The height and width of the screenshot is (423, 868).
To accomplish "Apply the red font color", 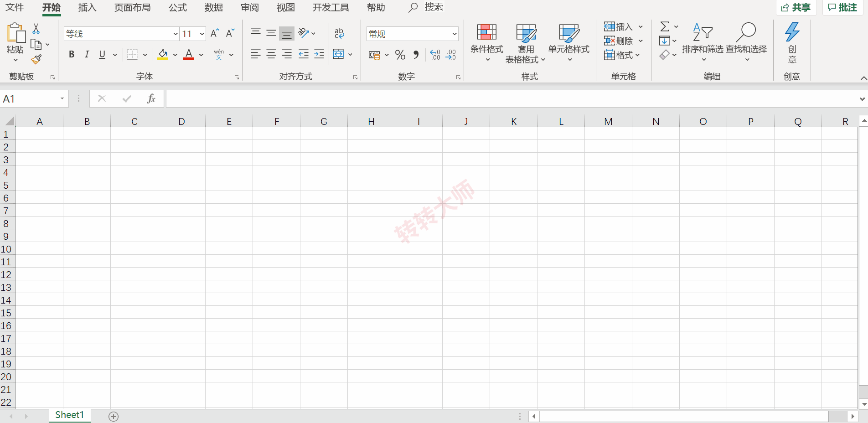I will 189,55.
